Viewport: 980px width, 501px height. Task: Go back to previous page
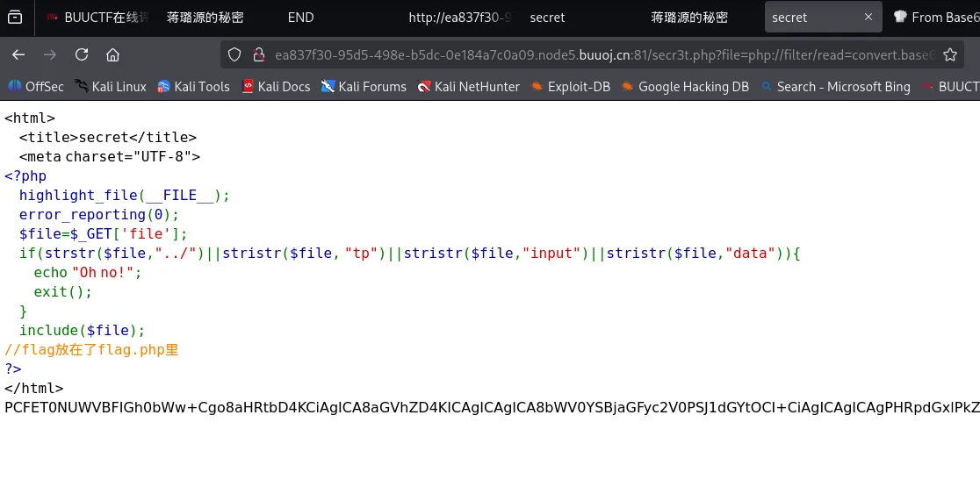click(18, 55)
